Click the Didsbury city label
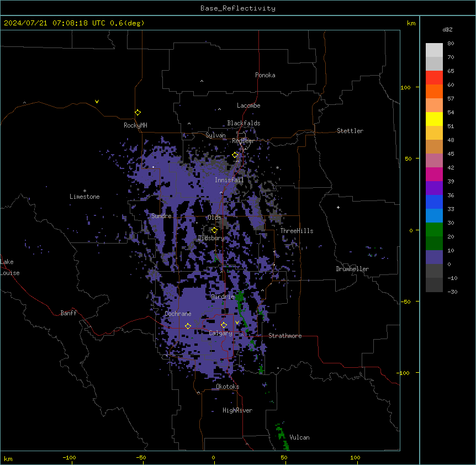Viewport: 476px width, 465px height. [211, 238]
